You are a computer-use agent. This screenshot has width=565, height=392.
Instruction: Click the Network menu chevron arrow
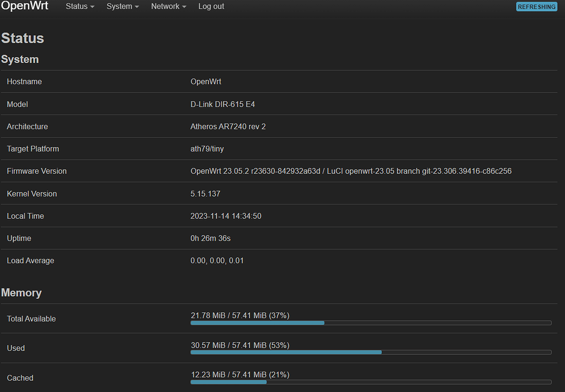click(183, 7)
